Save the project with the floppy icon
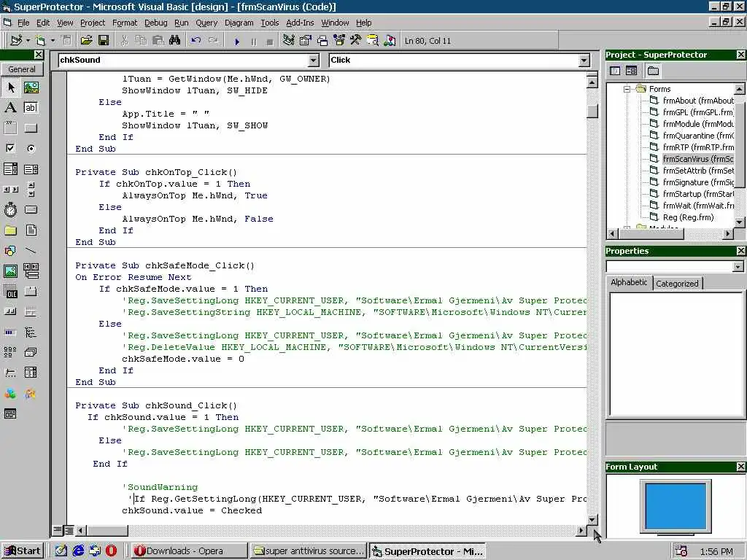 104,41
